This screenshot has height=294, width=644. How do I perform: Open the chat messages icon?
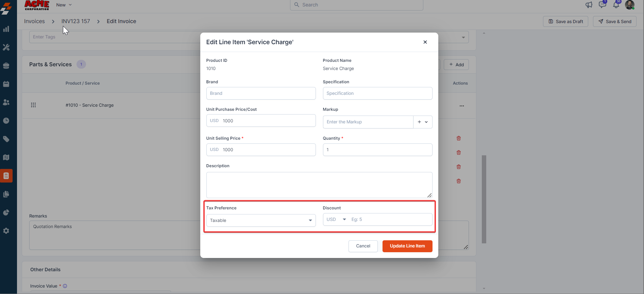(603, 5)
